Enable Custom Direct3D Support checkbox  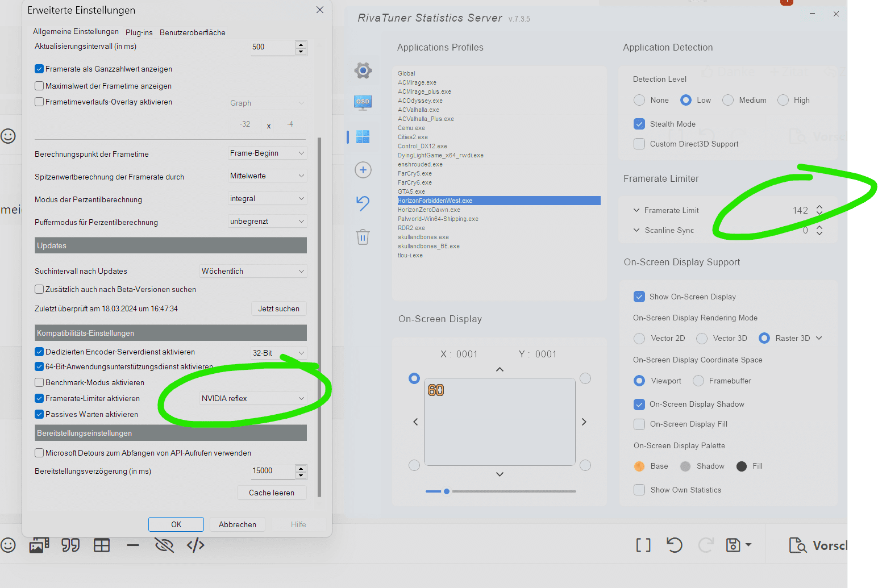(639, 144)
